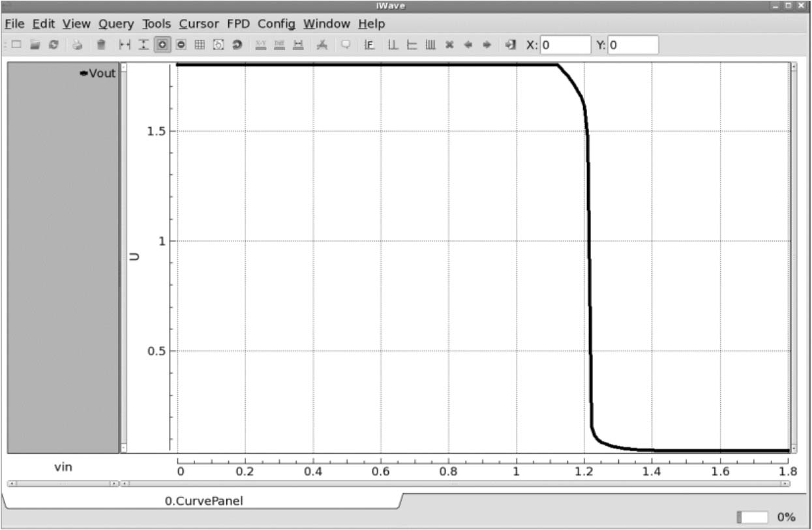Select the Vout signal label

(101, 73)
